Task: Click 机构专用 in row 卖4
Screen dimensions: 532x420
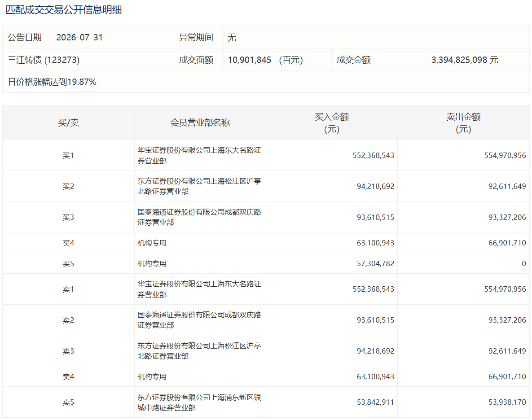Action: point(152,376)
